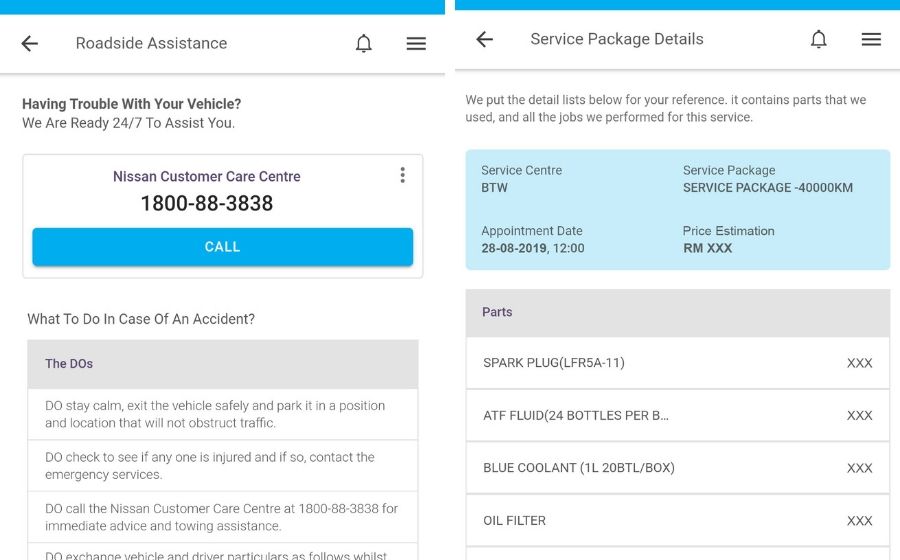Tap the 1800-88-3838 phone number

(206, 203)
